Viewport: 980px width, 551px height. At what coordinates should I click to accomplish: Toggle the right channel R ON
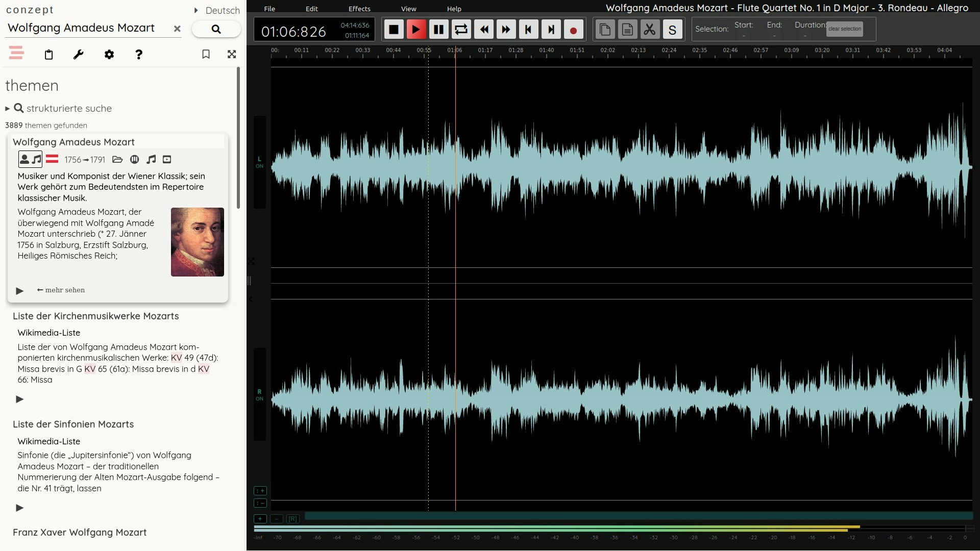tap(259, 395)
